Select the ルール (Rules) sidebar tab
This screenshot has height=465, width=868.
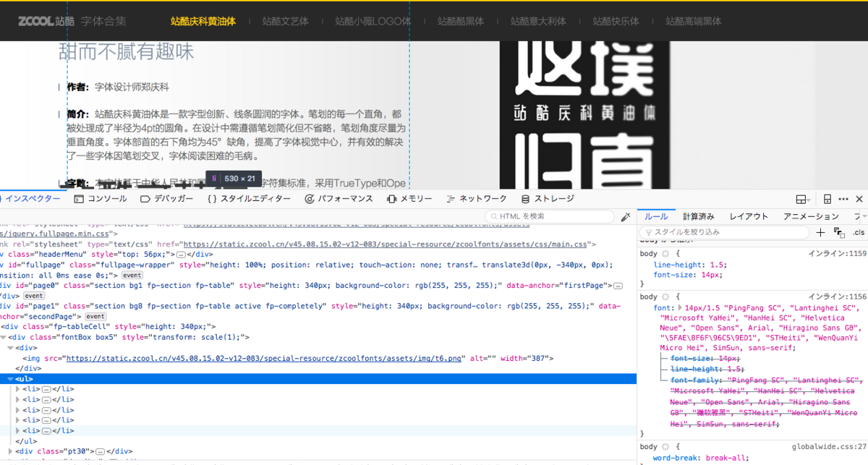656,216
